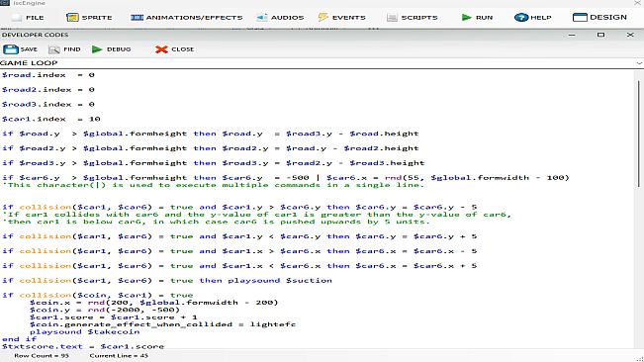Click the SCRIPTS page icon

pos(392,17)
